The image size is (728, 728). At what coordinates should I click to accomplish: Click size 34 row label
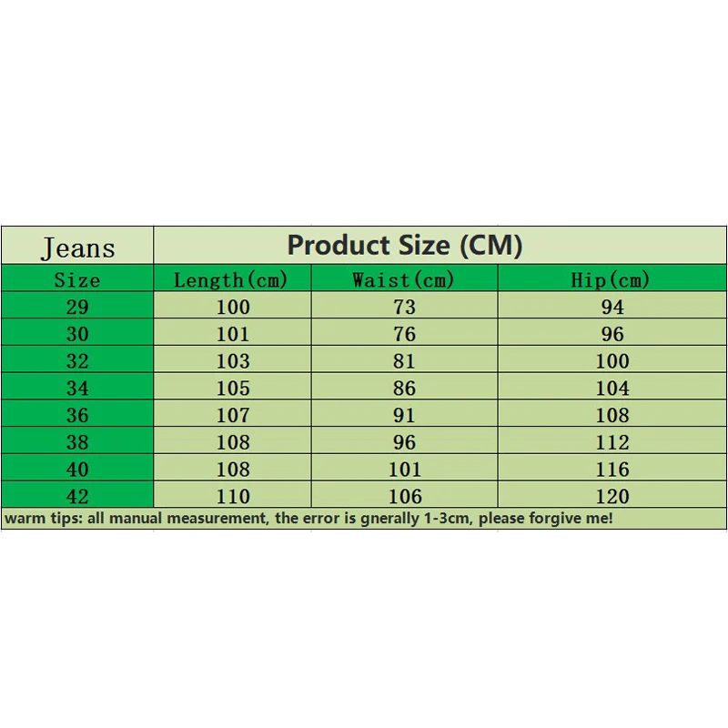pos(77,388)
